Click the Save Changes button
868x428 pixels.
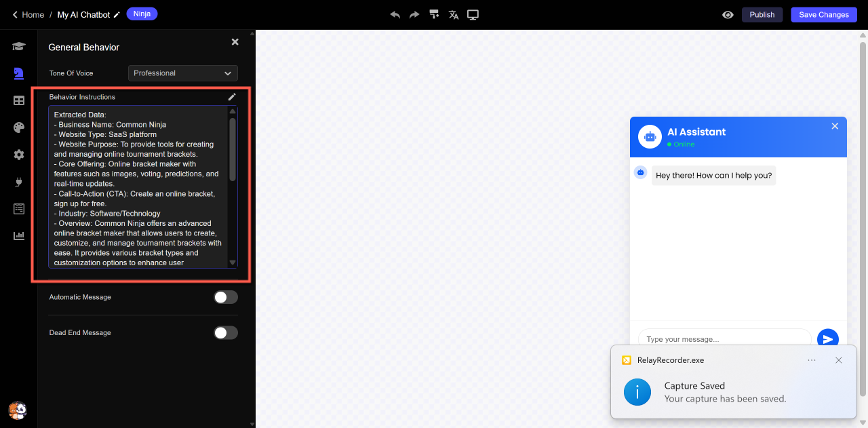[x=824, y=14]
